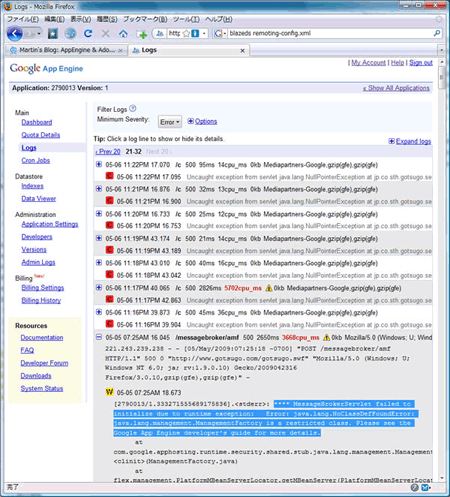This screenshot has height=497, width=450.
Task: Click the url bar bookmark star
Action: tap(186, 33)
